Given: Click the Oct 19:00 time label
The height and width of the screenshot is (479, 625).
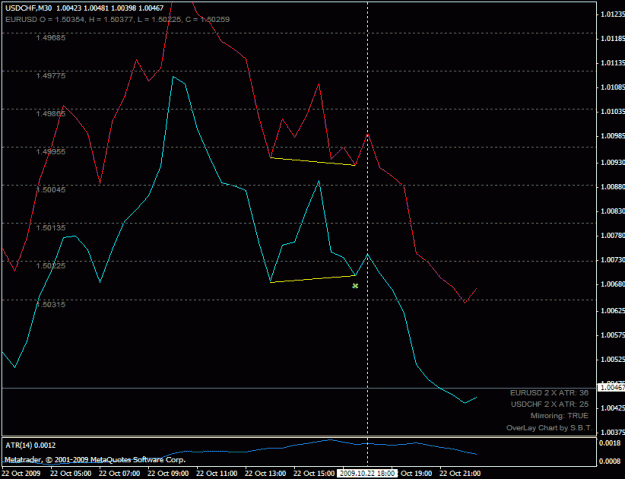Looking at the screenshot, I should (x=416, y=473).
